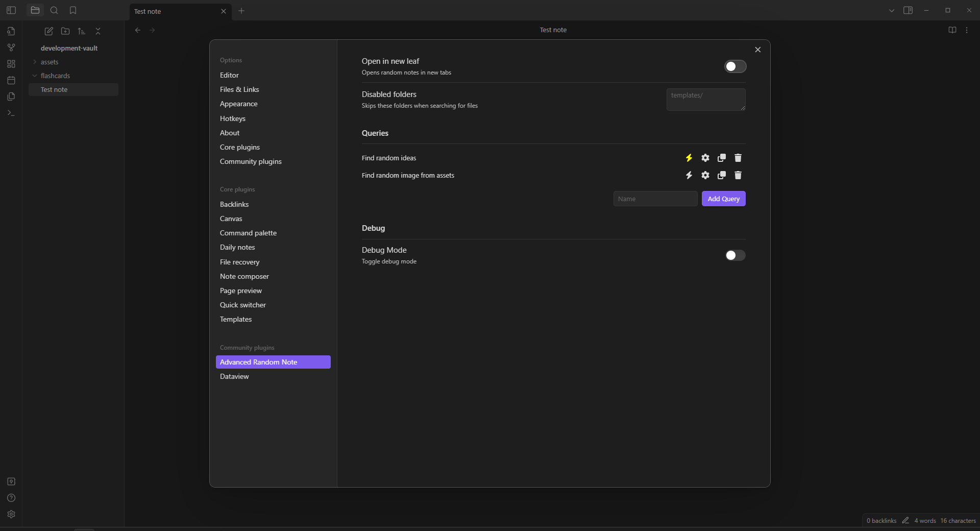Edit settings for Find random ideas

(x=705, y=158)
